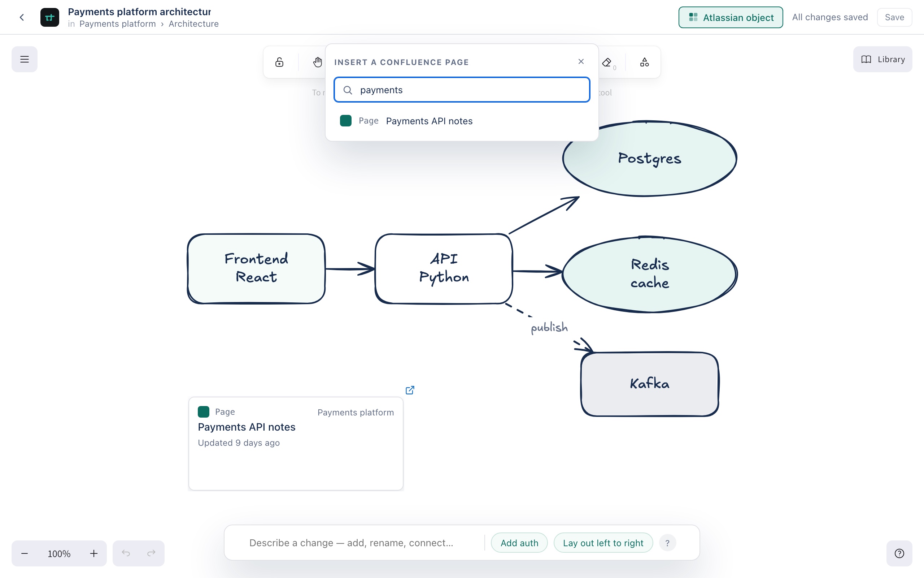924x578 pixels.
Task: Click the search magnifier icon
Action: pyautogui.click(x=348, y=90)
